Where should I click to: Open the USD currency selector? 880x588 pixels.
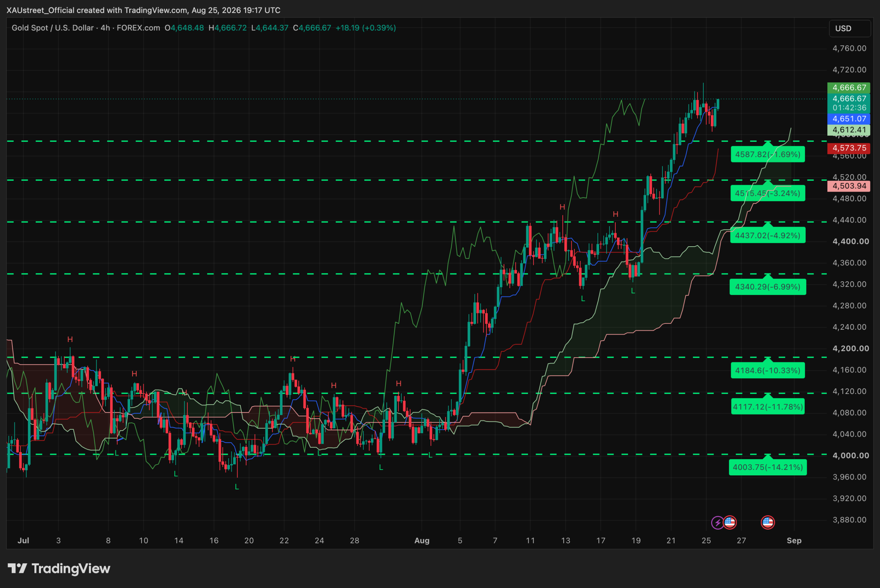pos(850,29)
